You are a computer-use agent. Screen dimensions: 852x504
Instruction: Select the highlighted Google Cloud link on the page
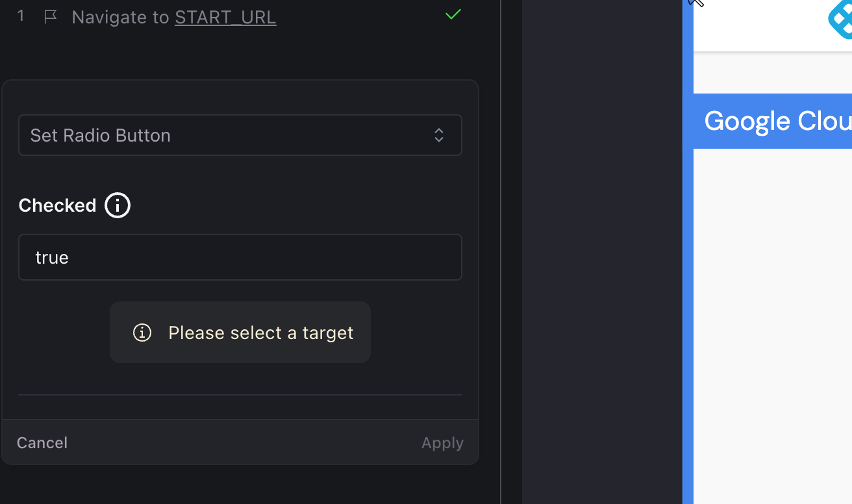(x=777, y=121)
